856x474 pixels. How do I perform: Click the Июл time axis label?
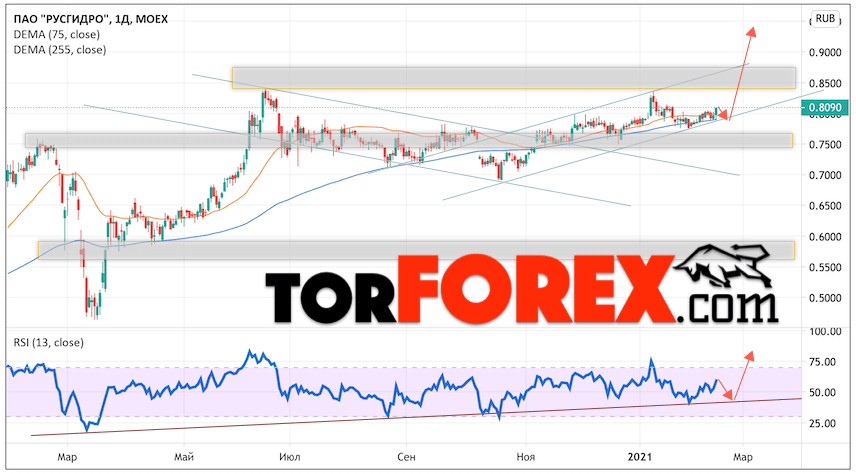click(289, 457)
